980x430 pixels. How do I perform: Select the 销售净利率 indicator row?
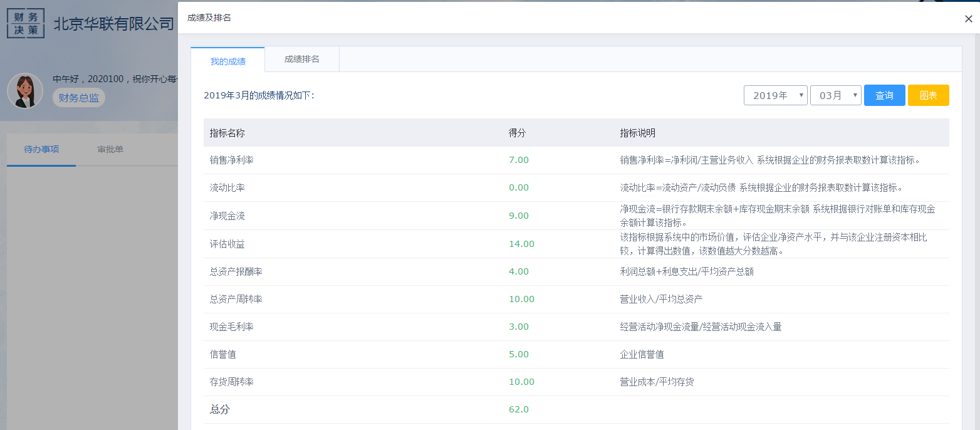click(232, 160)
